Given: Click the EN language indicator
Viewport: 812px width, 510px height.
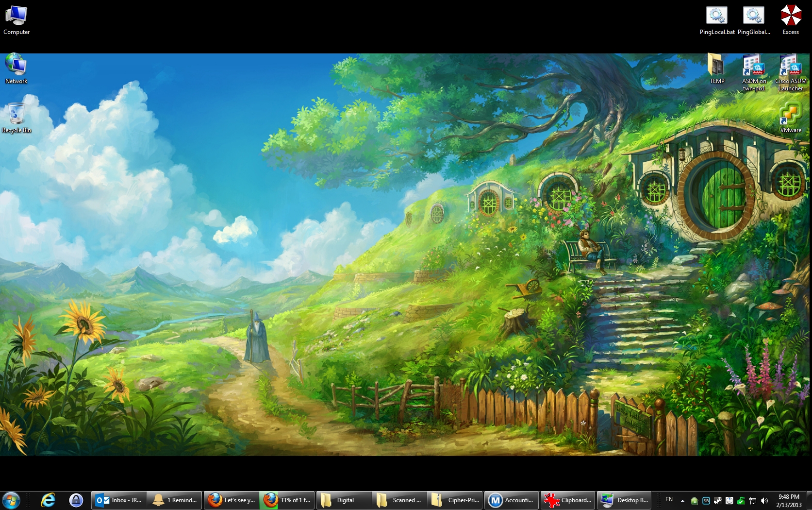Looking at the screenshot, I should point(669,500).
